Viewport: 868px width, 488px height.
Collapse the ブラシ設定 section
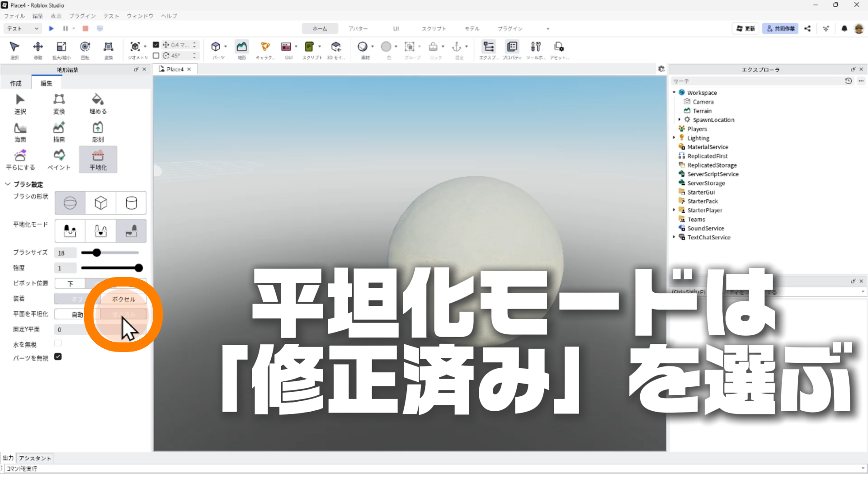(8, 184)
